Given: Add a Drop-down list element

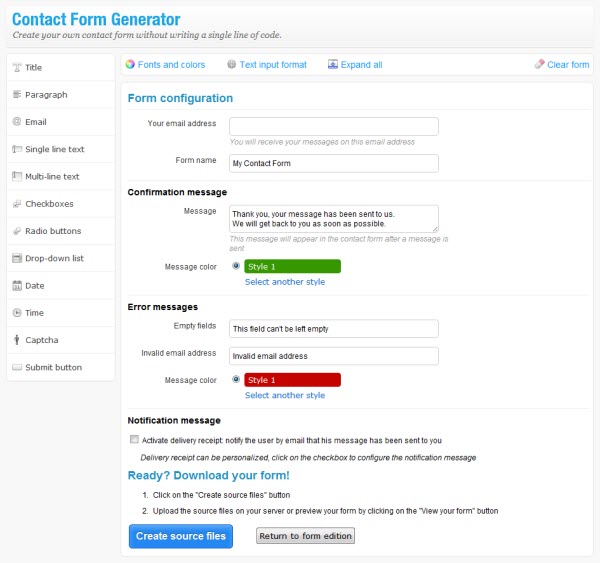Looking at the screenshot, I should [x=61, y=258].
